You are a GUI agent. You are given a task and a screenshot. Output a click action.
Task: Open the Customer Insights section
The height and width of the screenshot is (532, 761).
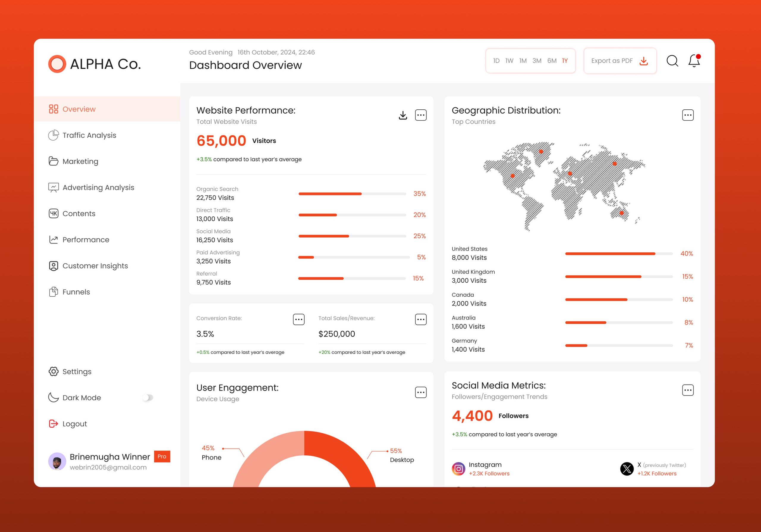pos(95,266)
